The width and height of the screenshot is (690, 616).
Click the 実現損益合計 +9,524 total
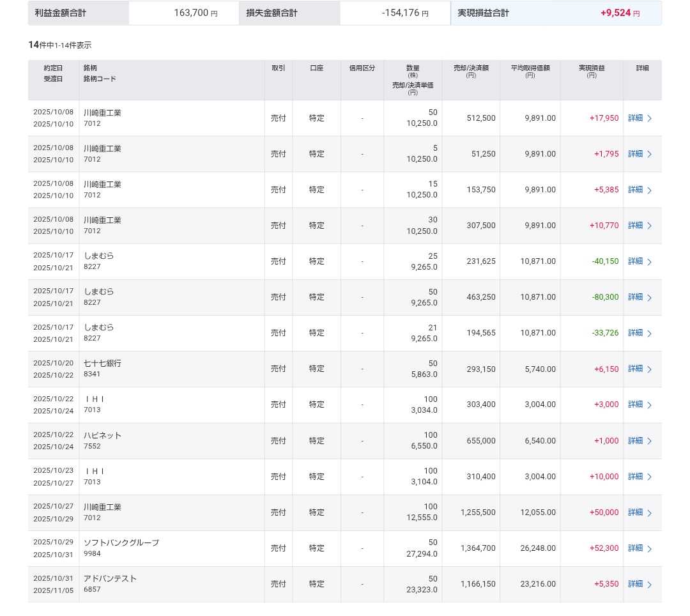click(620, 13)
